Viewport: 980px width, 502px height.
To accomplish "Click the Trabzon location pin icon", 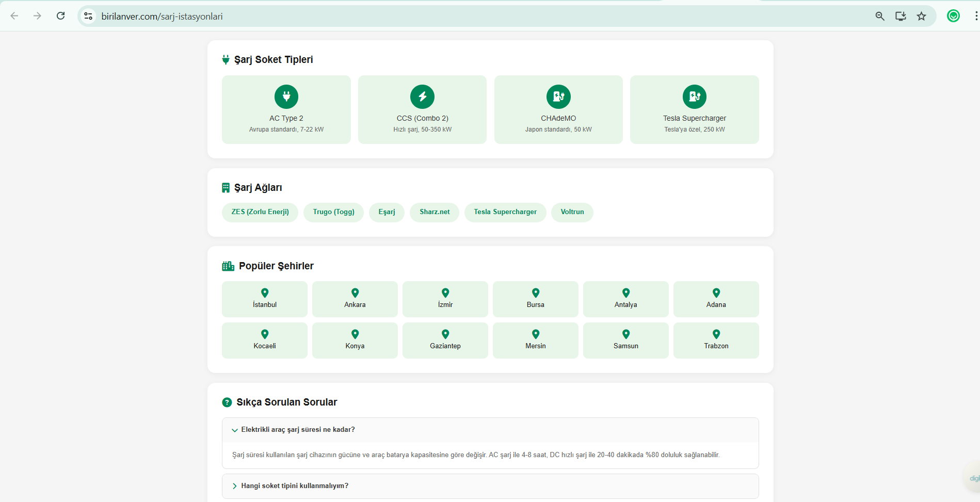I will pos(716,334).
